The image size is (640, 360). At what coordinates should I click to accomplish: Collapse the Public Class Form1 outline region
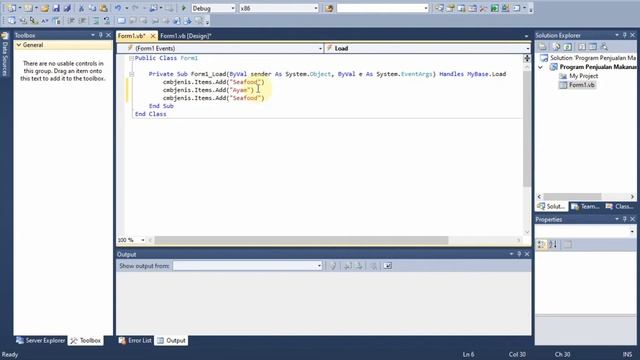131,58
